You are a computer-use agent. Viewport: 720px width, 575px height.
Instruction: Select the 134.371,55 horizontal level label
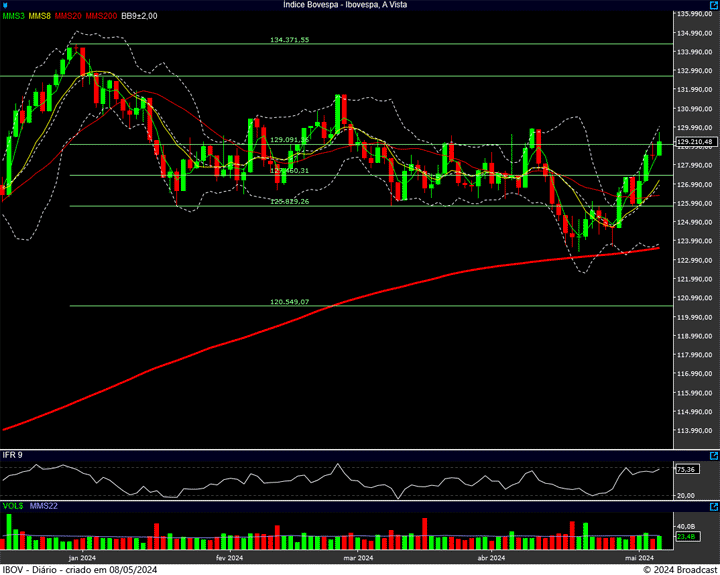[x=290, y=40]
